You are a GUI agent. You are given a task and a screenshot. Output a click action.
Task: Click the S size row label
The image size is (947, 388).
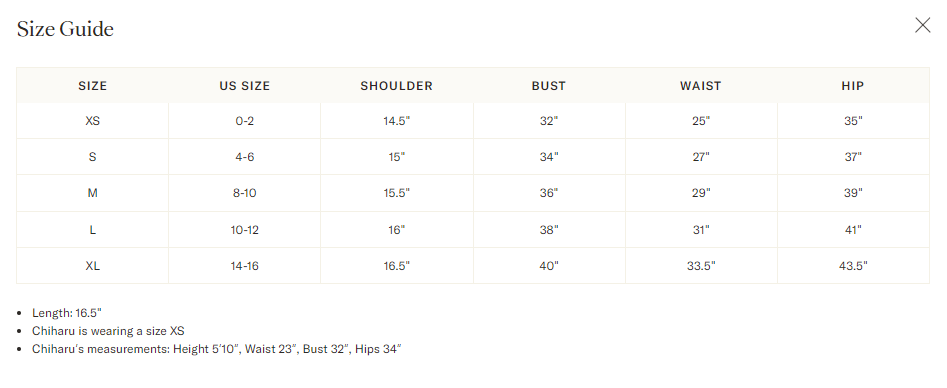coord(92,157)
